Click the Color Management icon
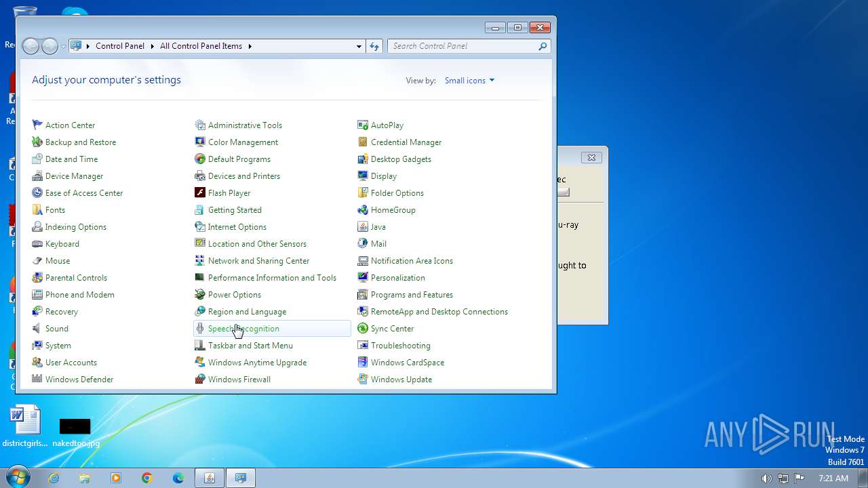The image size is (868, 488). (x=200, y=142)
